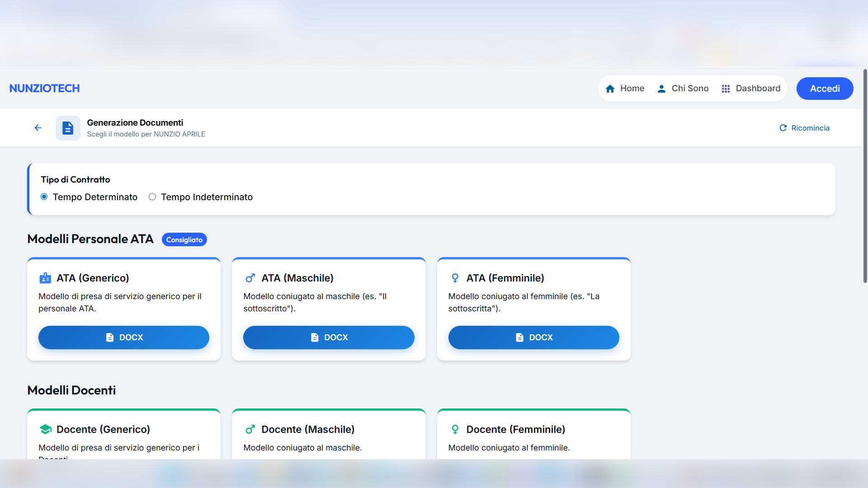Click the Home house icon
Screen dimensions: 868x488
(610, 89)
